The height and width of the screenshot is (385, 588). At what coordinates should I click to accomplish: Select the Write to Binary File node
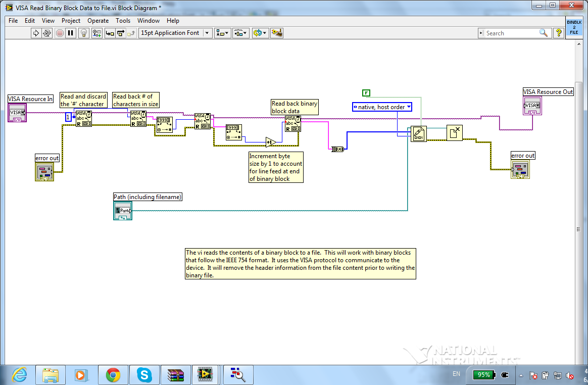tap(418, 133)
